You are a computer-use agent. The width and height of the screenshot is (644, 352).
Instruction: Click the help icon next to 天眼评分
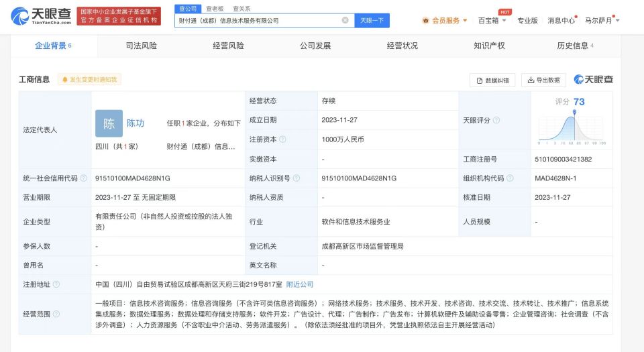[x=496, y=120]
